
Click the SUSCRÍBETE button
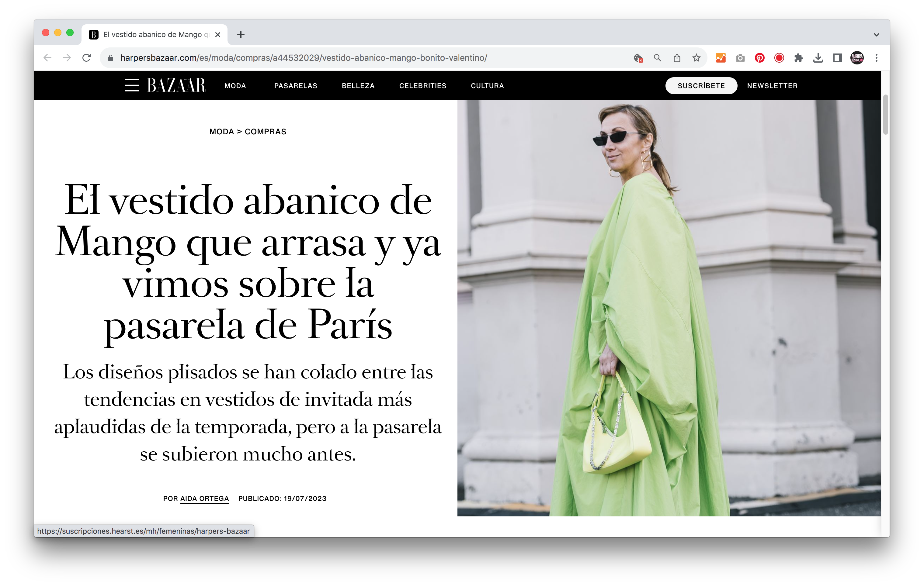tap(701, 85)
